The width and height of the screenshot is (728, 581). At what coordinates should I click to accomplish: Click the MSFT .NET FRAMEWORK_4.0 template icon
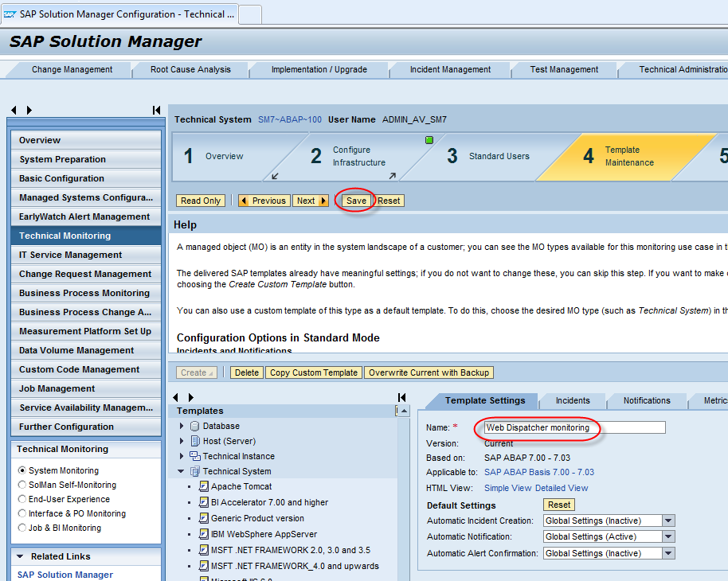(x=203, y=566)
